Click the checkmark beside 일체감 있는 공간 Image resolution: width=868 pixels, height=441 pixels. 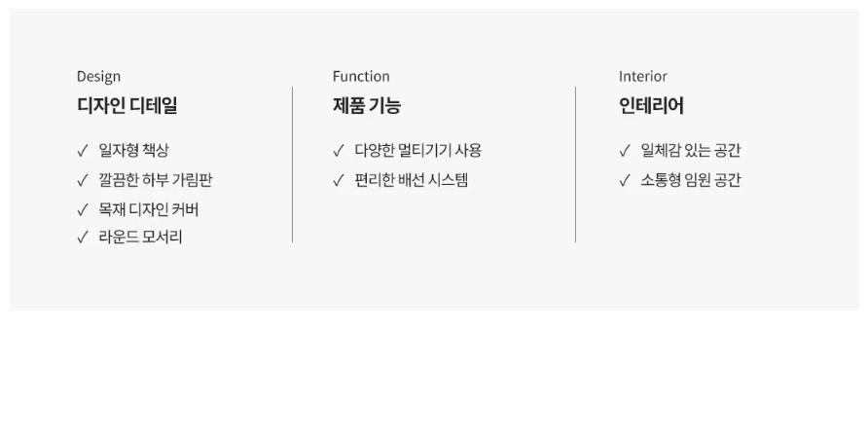click(x=625, y=151)
